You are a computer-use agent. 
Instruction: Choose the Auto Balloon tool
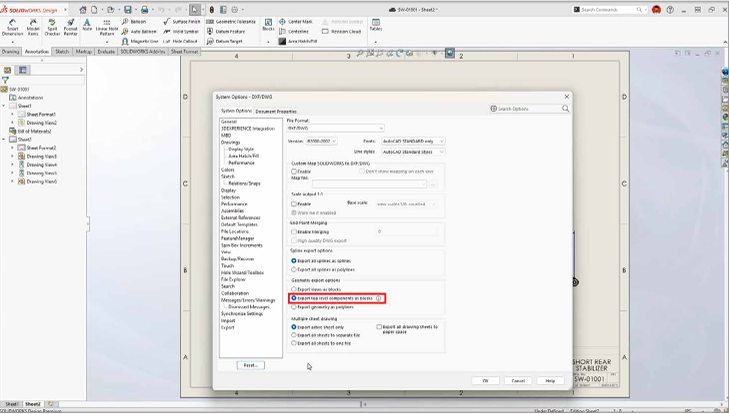[x=139, y=31]
